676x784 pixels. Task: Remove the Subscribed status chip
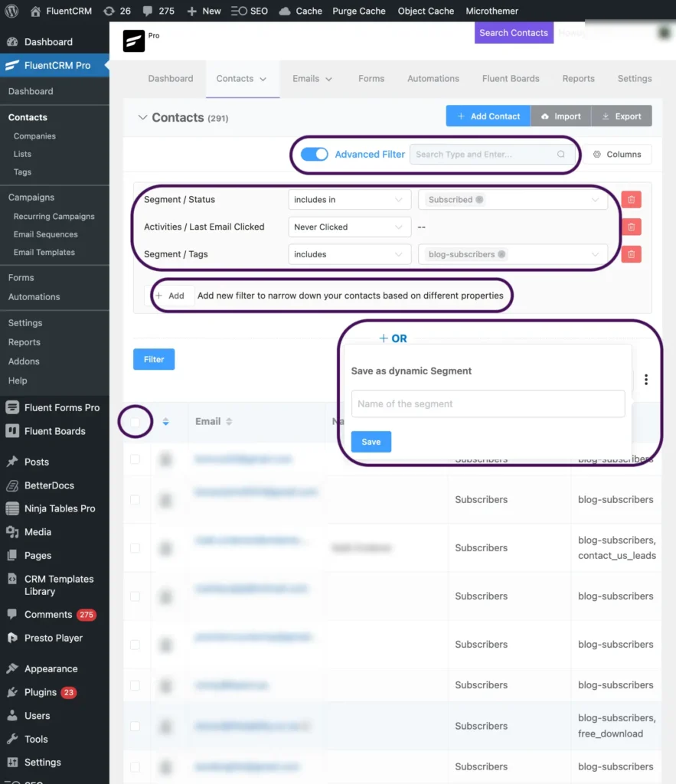[479, 200]
